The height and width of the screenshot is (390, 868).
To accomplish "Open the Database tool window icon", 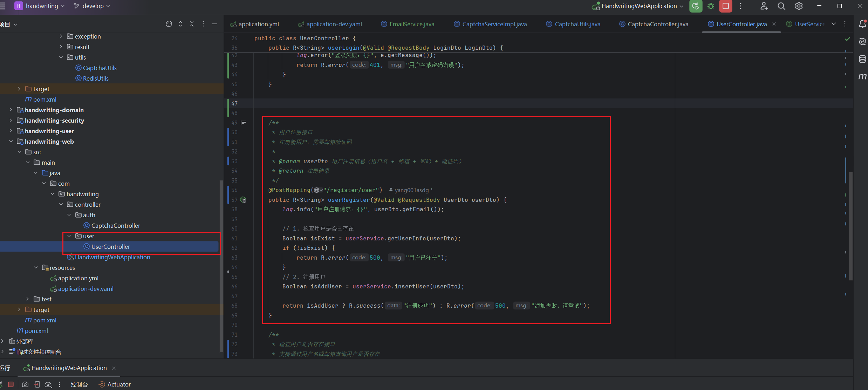I will click(x=862, y=59).
